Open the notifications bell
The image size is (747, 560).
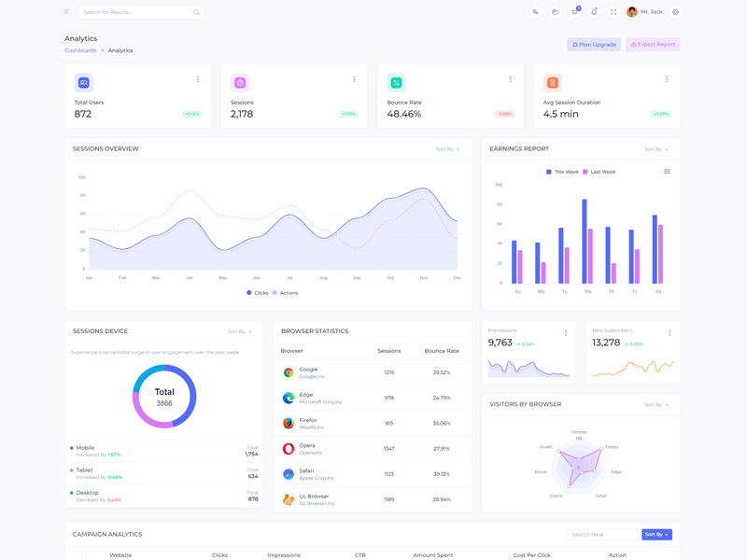click(594, 12)
